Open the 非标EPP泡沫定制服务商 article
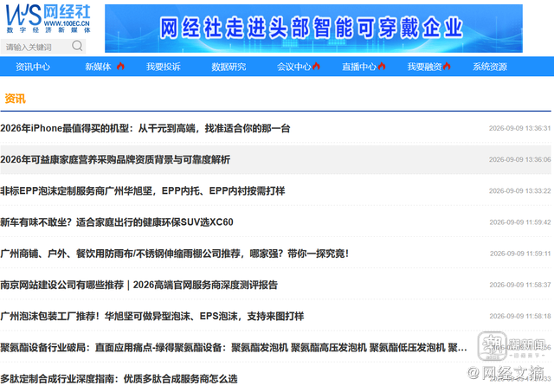554x392 pixels. [142, 191]
